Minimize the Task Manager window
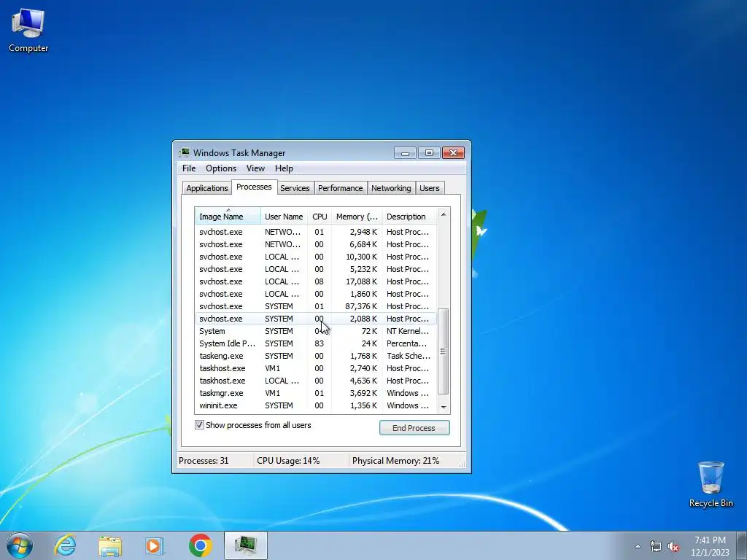Screen dimensions: 747x560 pyautogui.click(x=405, y=153)
